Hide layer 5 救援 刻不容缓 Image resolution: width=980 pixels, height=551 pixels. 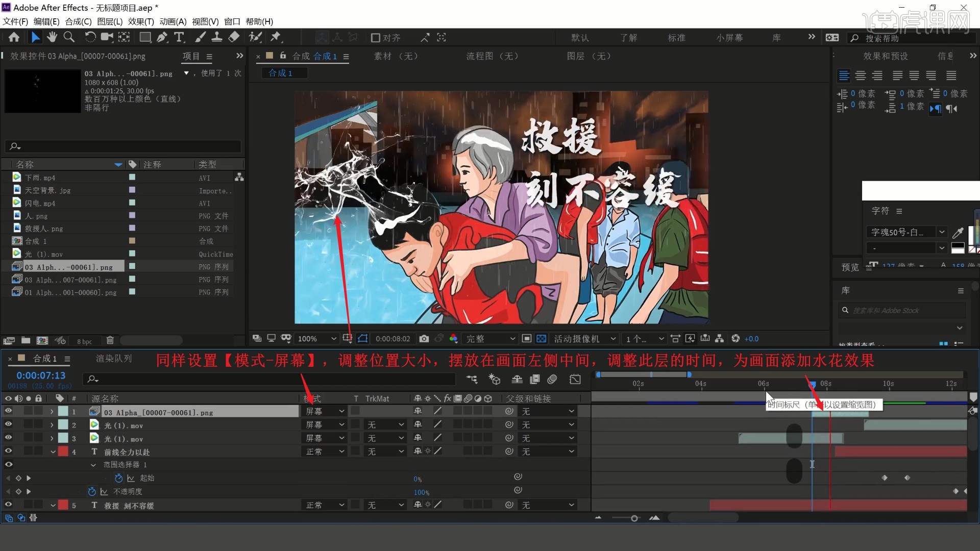[8, 504]
